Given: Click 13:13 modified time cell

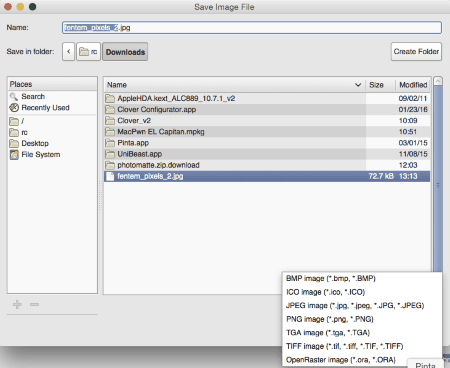Looking at the screenshot, I should coord(408,176).
